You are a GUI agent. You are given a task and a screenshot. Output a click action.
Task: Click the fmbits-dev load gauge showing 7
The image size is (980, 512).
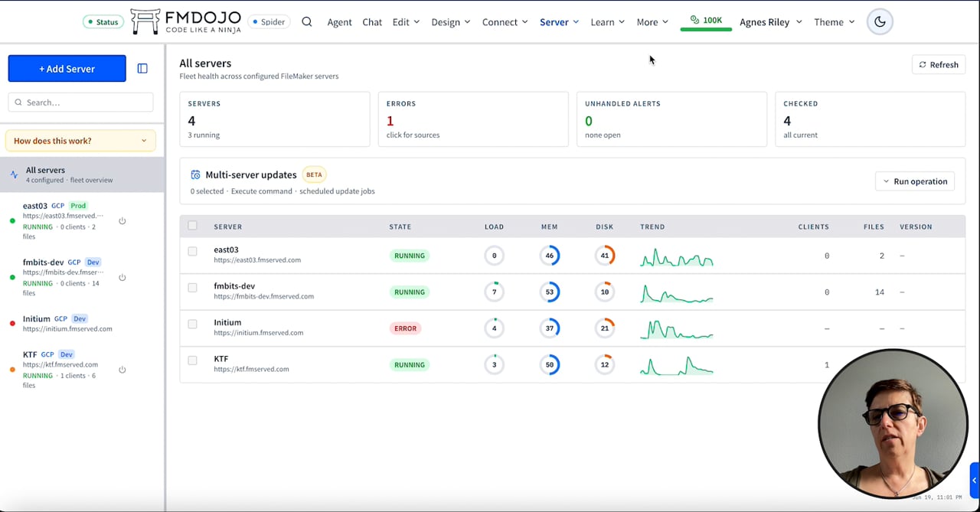tap(495, 292)
